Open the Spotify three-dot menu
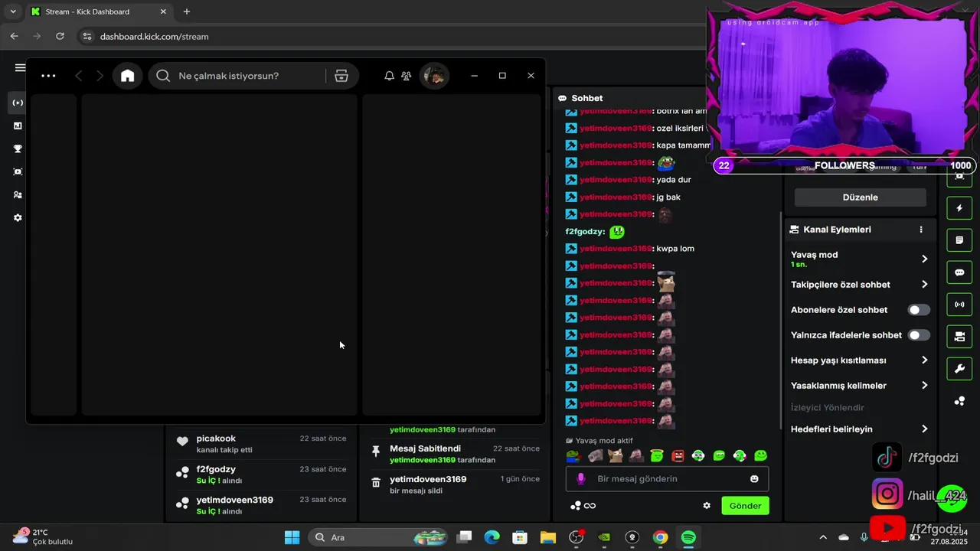This screenshot has height=551, width=980. [x=48, y=76]
